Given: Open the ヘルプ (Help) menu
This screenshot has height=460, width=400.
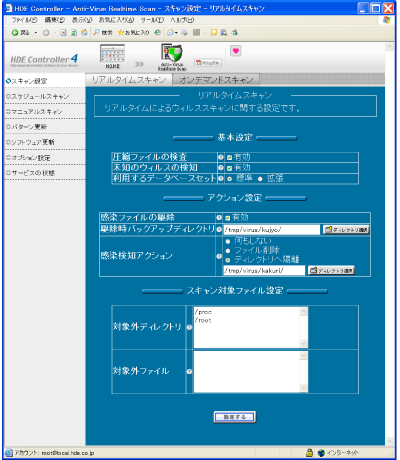Looking at the screenshot, I should click(182, 20).
